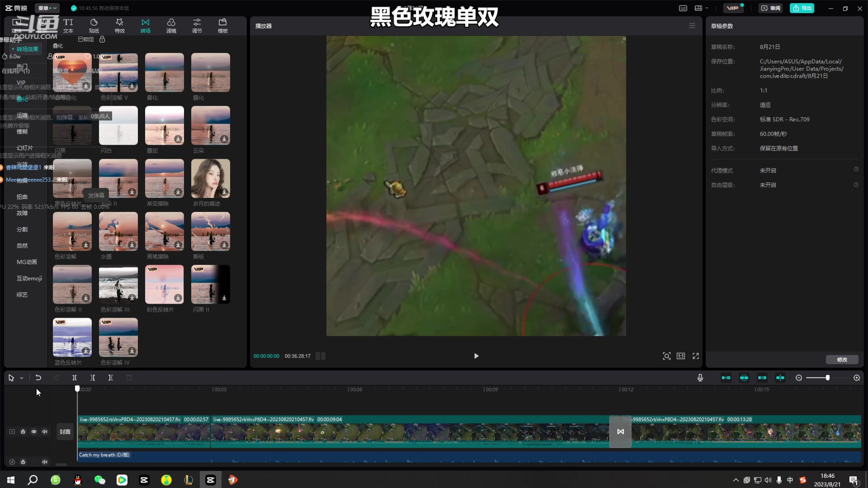
Task: Open the 菜单 dropdown menu
Action: [47, 8]
